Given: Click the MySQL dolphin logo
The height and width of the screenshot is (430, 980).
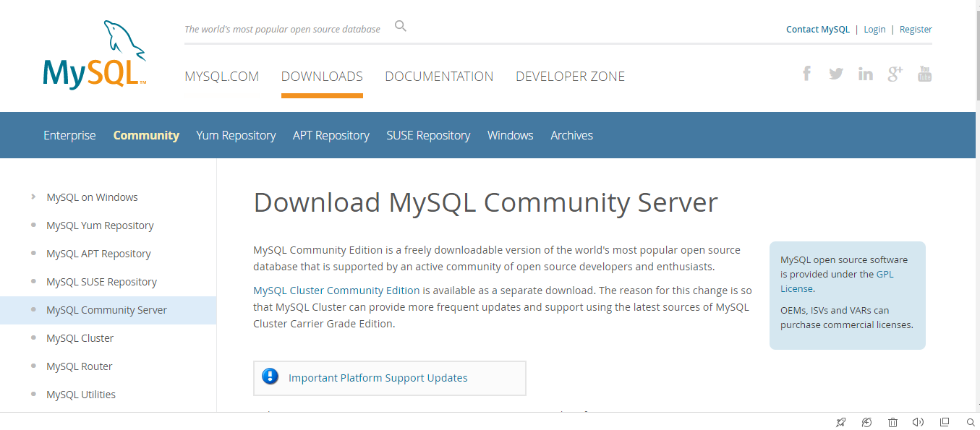Looking at the screenshot, I should pos(93,51).
